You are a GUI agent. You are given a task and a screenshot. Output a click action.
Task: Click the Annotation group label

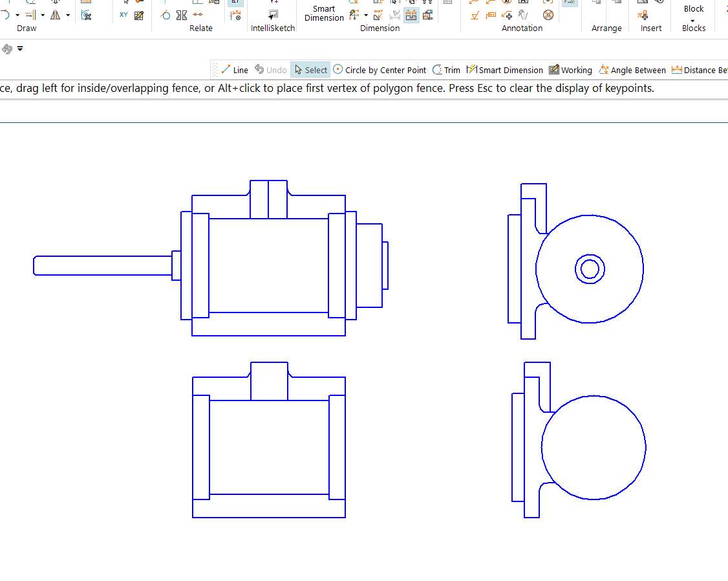[x=522, y=28]
